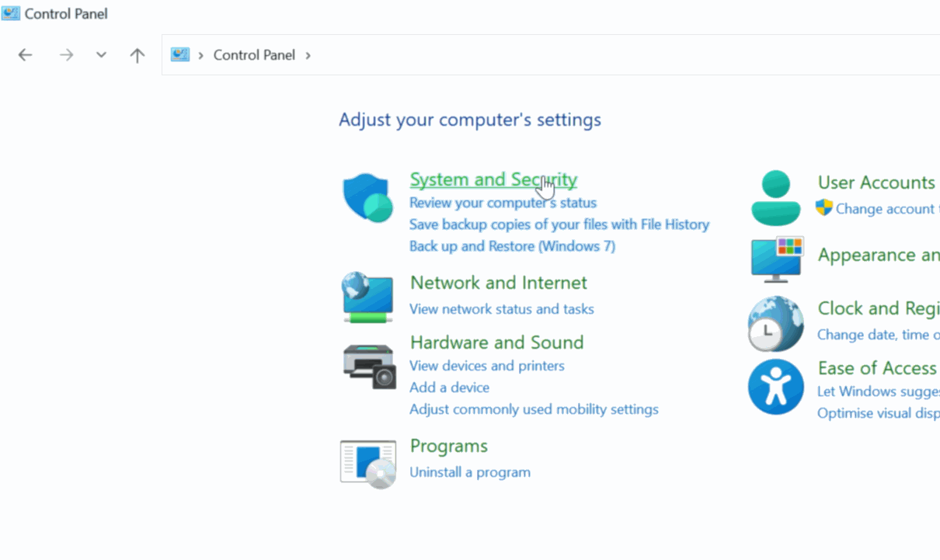
Task: Open the System and Security heading link
Action: coord(493,179)
